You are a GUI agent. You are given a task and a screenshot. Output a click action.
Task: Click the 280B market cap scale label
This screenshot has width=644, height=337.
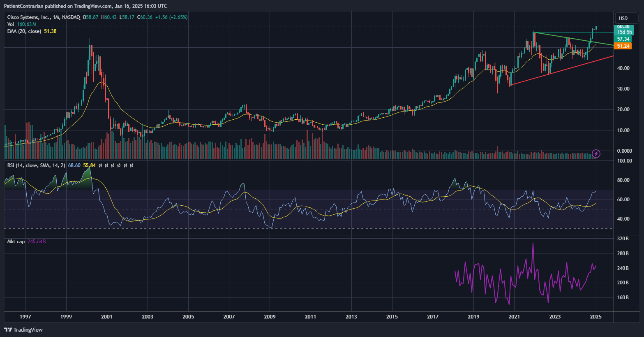coord(623,253)
